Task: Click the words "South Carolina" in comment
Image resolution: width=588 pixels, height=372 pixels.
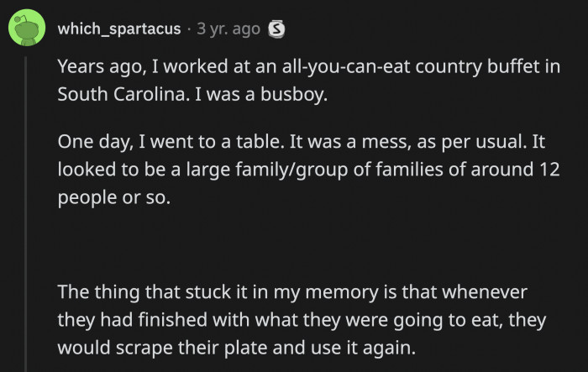Action: (x=110, y=94)
